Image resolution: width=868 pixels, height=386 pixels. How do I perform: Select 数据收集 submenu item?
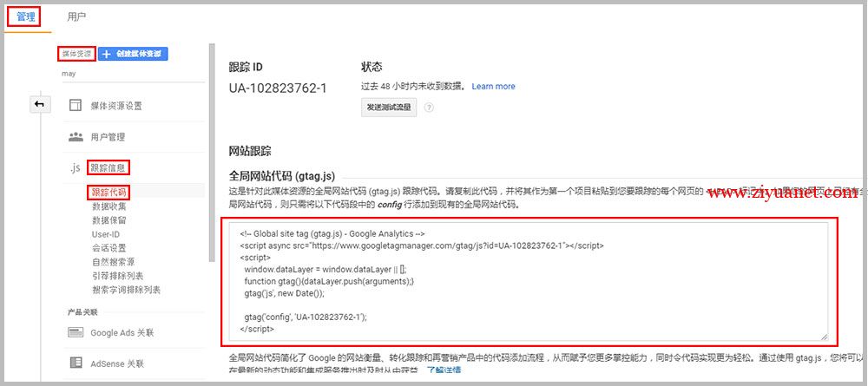click(x=109, y=206)
